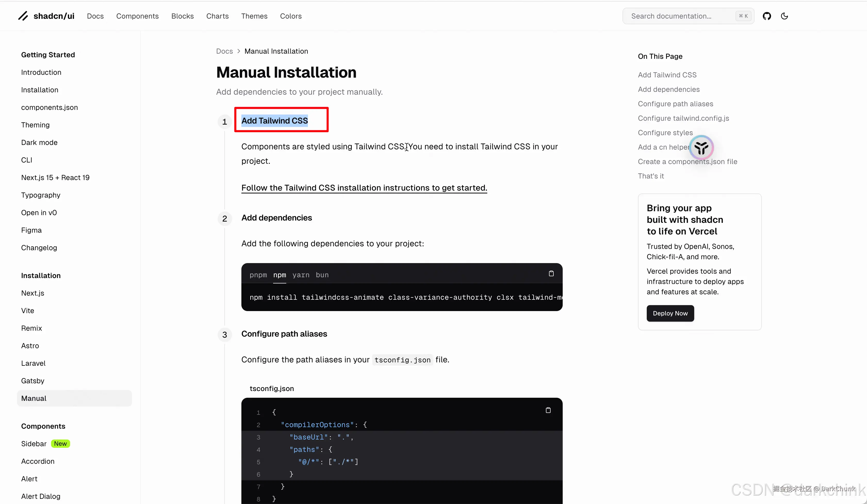Viewport: 867px width, 504px height.
Task: Select the yarn package manager tab
Action: coord(301,275)
